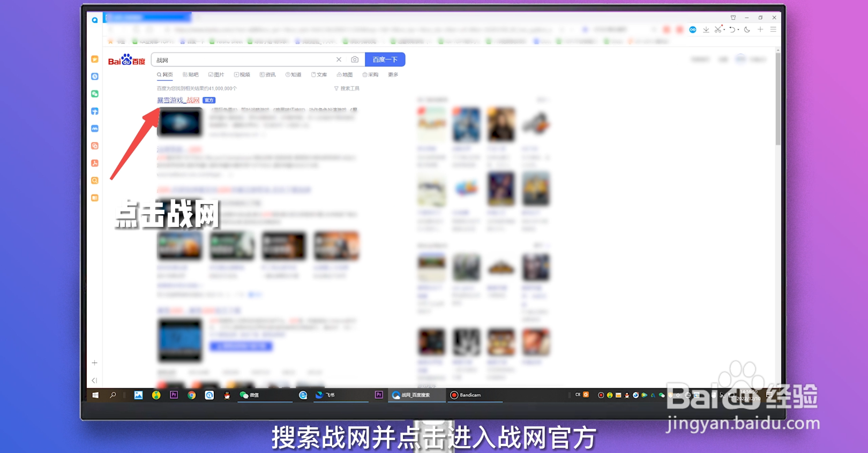
Task: Open the browser hamburger main menu
Action: pyautogui.click(x=773, y=29)
